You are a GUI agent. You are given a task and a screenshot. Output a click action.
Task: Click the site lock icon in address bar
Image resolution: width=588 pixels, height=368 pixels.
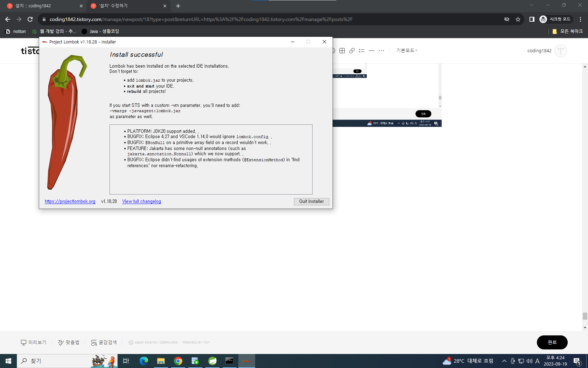click(x=44, y=19)
